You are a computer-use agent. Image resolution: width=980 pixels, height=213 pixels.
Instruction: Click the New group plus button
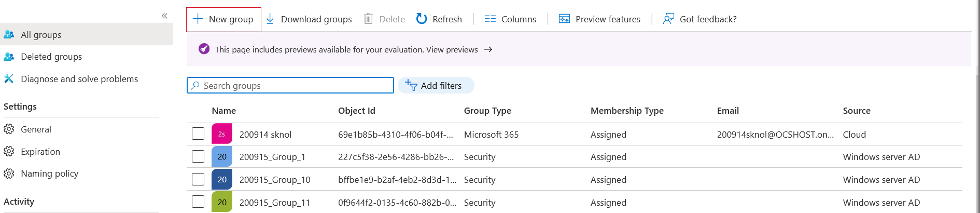(223, 19)
